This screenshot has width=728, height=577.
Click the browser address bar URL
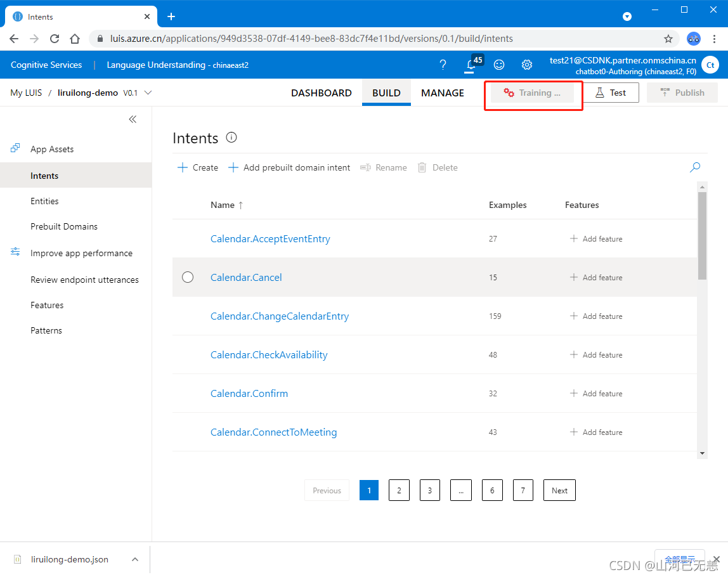click(x=311, y=39)
